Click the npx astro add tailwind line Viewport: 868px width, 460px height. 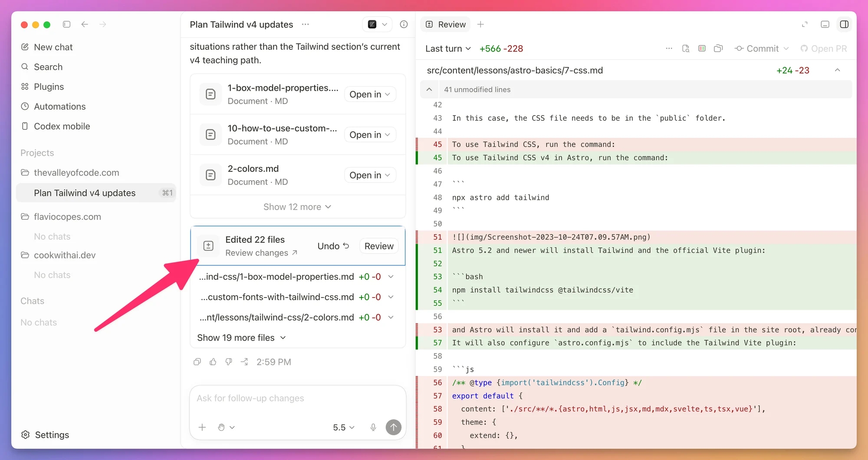point(500,198)
